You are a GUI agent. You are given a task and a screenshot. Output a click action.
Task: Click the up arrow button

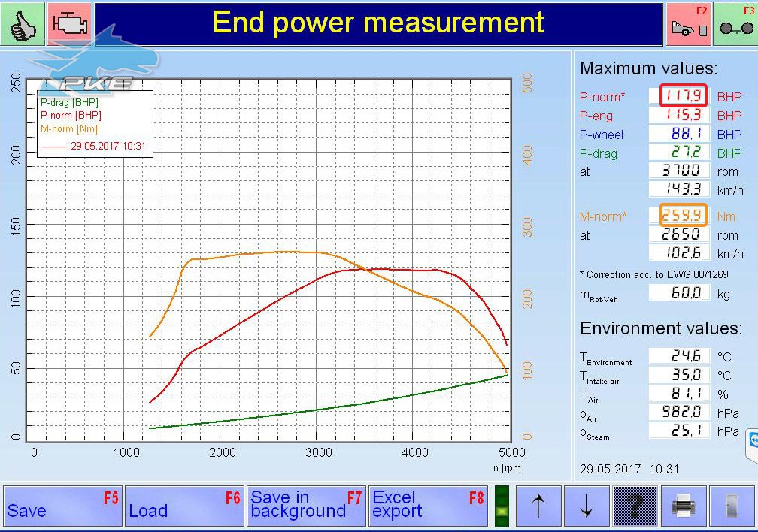point(538,506)
